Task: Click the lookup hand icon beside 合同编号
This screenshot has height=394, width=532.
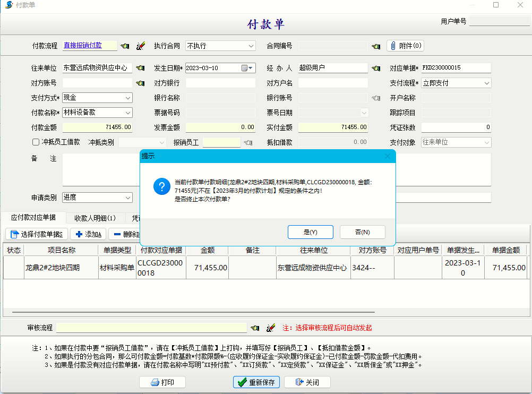Action: [376, 46]
